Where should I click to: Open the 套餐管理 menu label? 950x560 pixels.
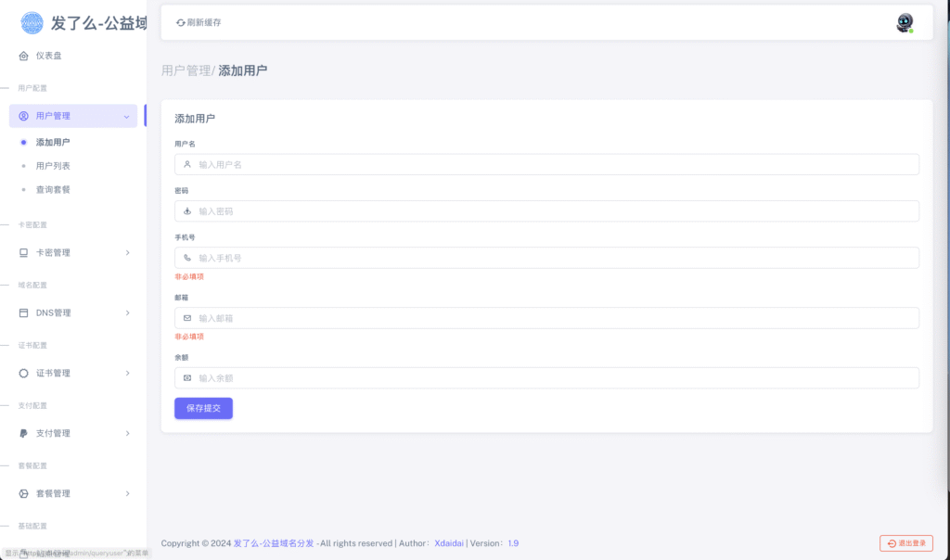(53, 493)
